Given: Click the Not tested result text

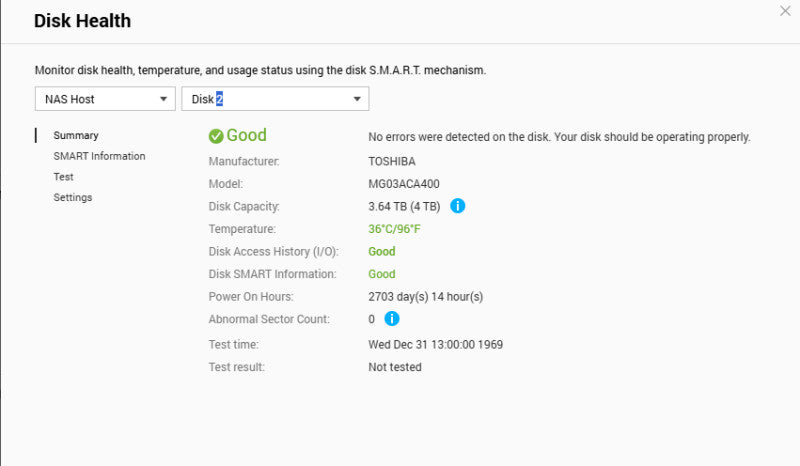Looking at the screenshot, I should (x=395, y=367).
